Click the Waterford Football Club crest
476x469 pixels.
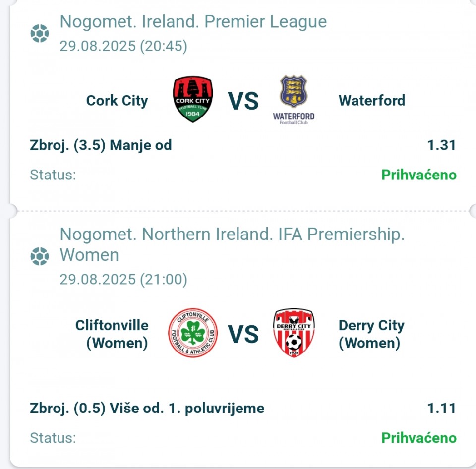(294, 100)
